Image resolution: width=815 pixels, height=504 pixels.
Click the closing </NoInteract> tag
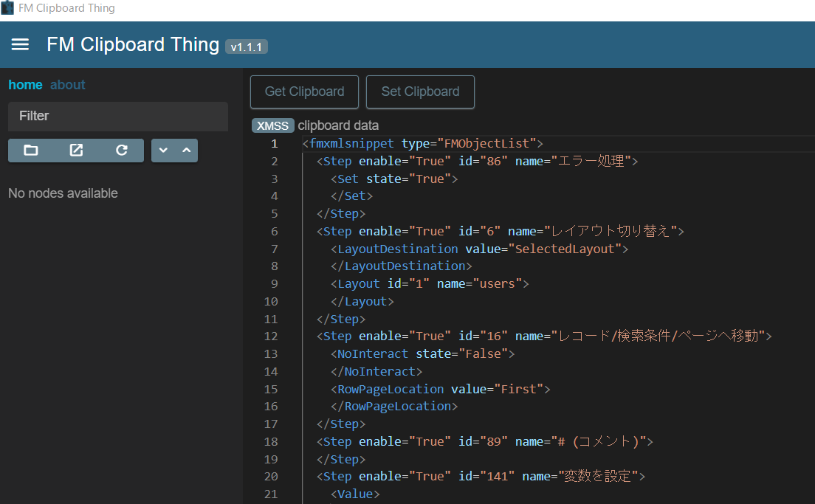376,372
